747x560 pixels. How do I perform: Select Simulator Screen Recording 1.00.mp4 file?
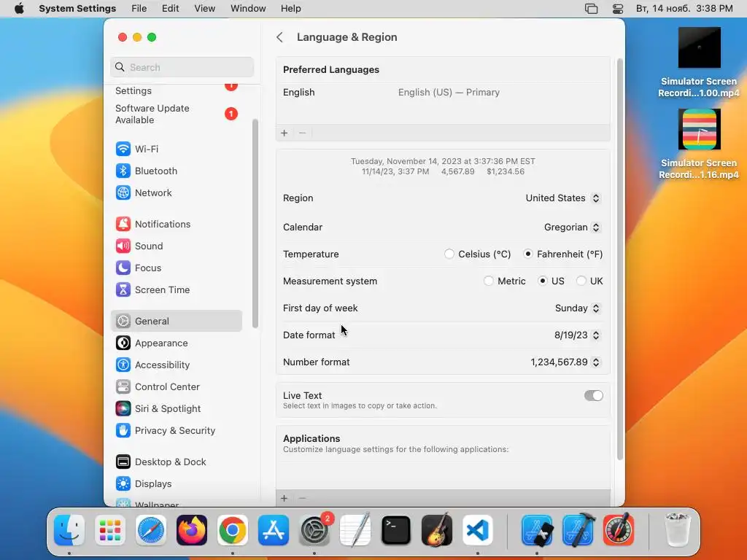[699, 63]
